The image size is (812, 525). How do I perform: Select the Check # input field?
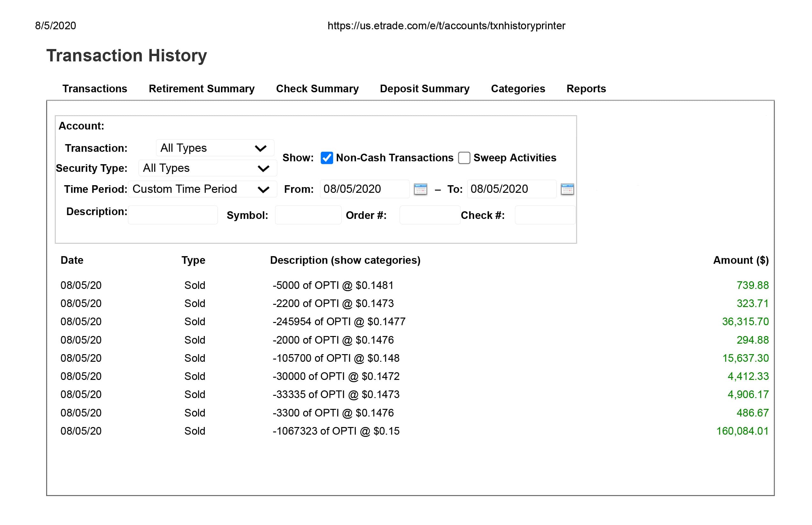[x=545, y=215]
